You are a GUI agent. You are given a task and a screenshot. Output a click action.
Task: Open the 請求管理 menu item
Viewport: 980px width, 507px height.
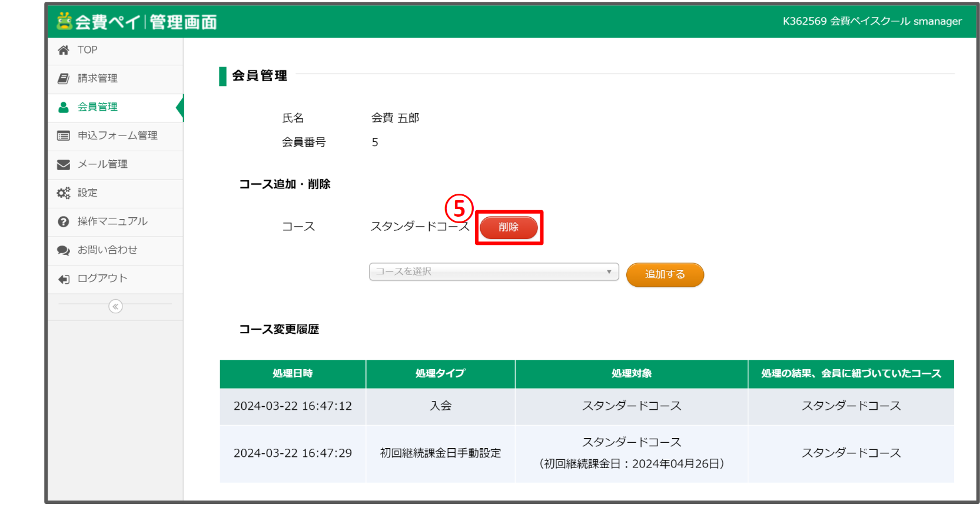(98, 78)
